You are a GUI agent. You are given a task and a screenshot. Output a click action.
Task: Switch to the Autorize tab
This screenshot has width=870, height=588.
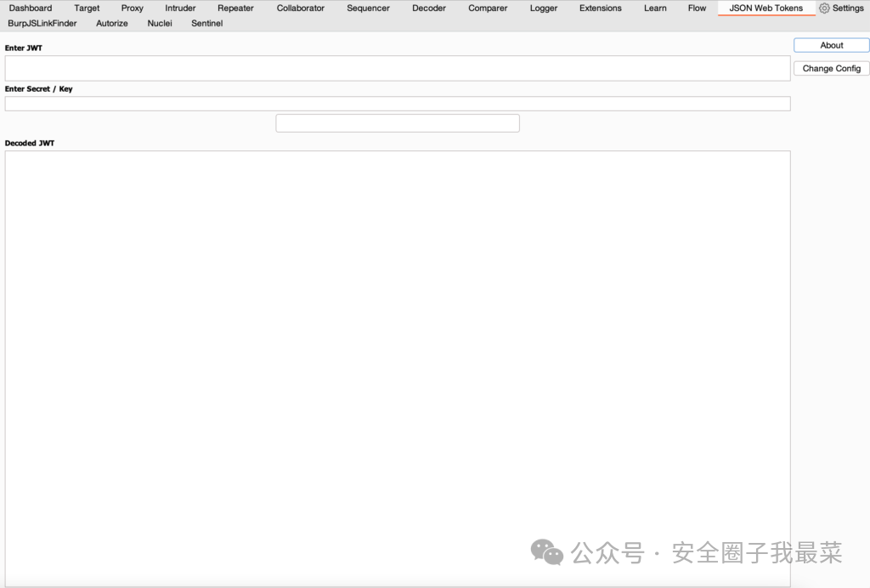pos(111,23)
